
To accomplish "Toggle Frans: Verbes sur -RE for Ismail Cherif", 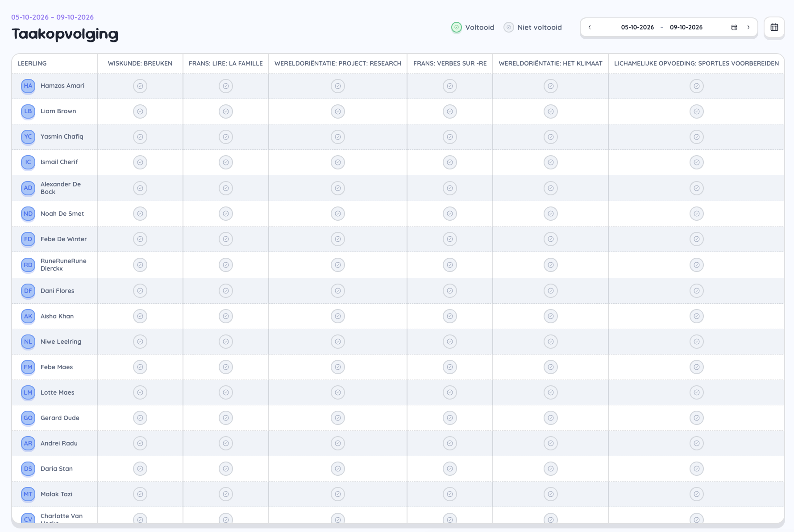I will pyautogui.click(x=450, y=162).
